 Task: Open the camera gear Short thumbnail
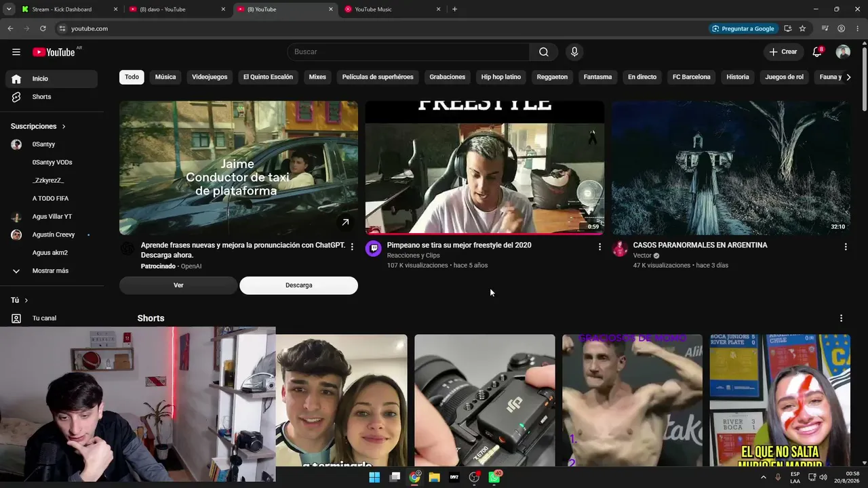(x=485, y=400)
